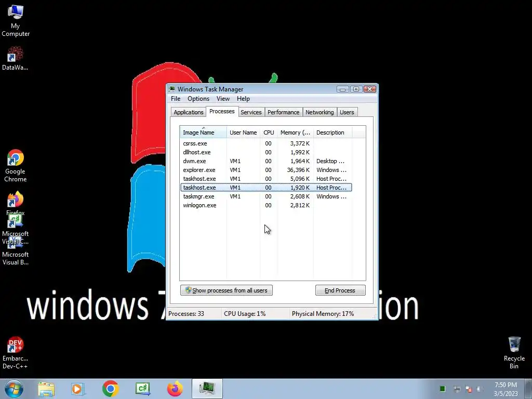Open Windows Explorer from the taskbar
This screenshot has width=532, height=399.
click(x=46, y=389)
